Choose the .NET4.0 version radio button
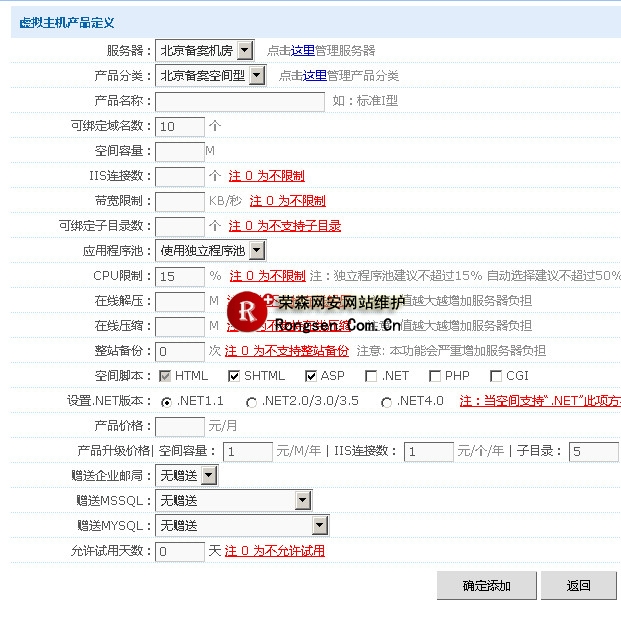 coord(386,402)
